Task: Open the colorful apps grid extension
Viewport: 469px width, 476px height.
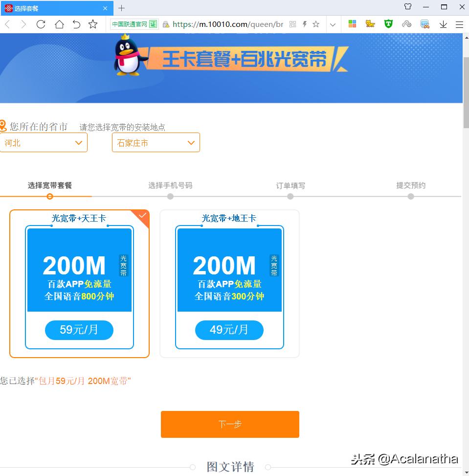Action: [x=352, y=23]
